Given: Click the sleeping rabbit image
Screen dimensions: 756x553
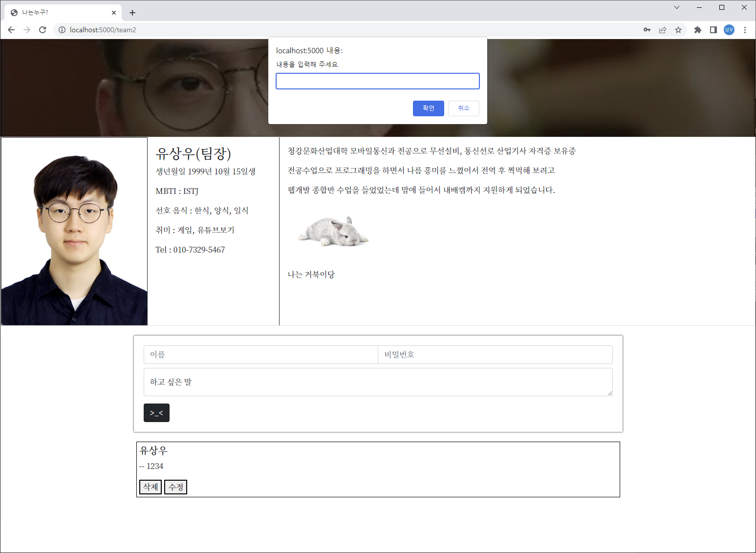Looking at the screenshot, I should click(333, 231).
